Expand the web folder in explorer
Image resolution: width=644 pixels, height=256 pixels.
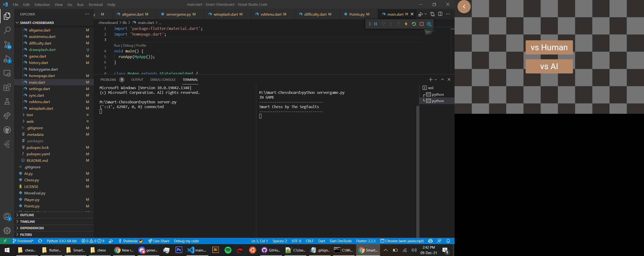[x=30, y=121]
